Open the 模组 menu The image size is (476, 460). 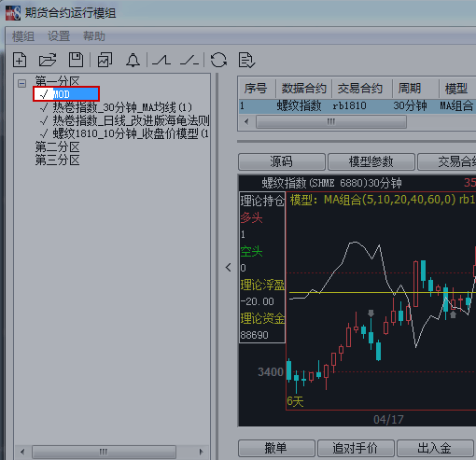click(23, 36)
